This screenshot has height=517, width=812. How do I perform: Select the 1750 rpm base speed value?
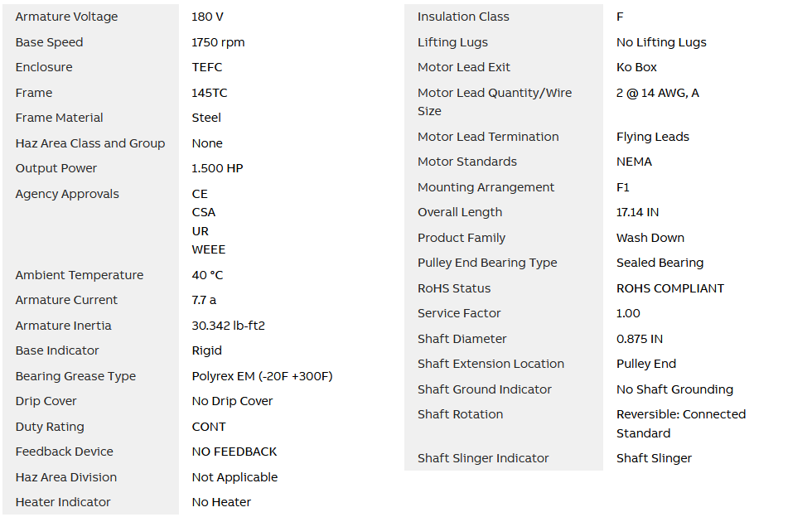[x=218, y=42]
